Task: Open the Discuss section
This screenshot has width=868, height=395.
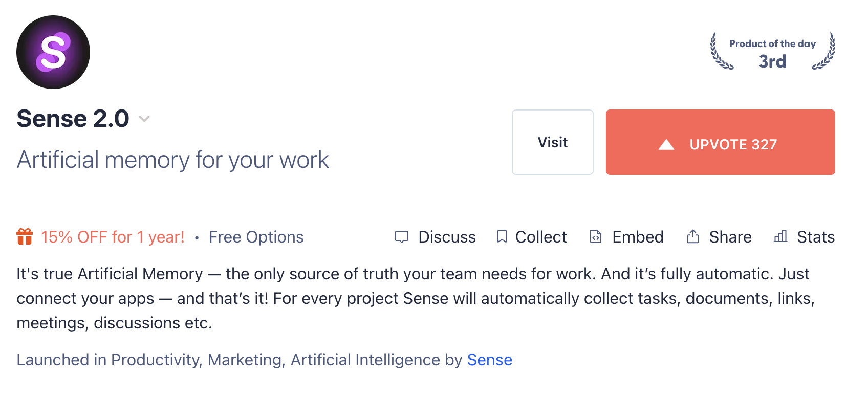Action: point(447,237)
